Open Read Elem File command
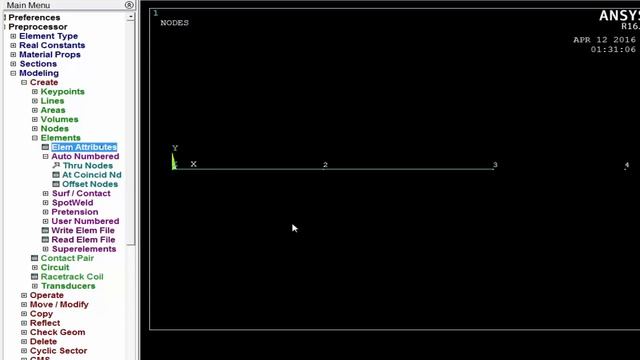This screenshot has height=360, width=640. click(x=83, y=240)
